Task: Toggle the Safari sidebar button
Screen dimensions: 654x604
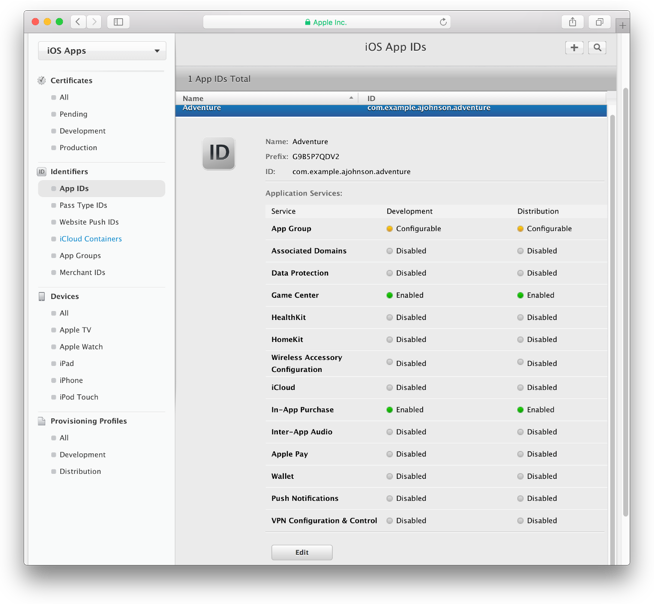Action: (x=118, y=22)
